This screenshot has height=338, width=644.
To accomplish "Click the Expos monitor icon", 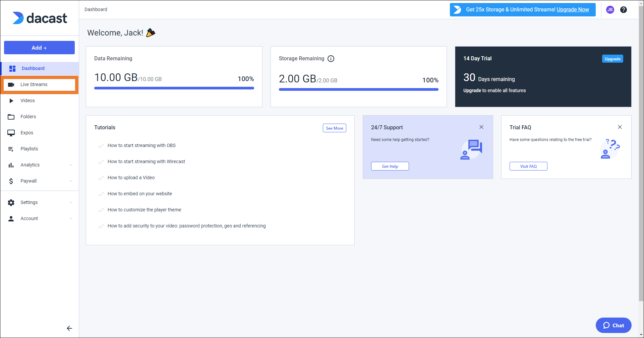I will (x=11, y=133).
